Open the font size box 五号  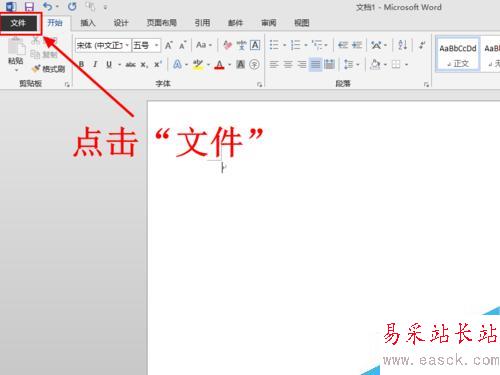pos(146,45)
